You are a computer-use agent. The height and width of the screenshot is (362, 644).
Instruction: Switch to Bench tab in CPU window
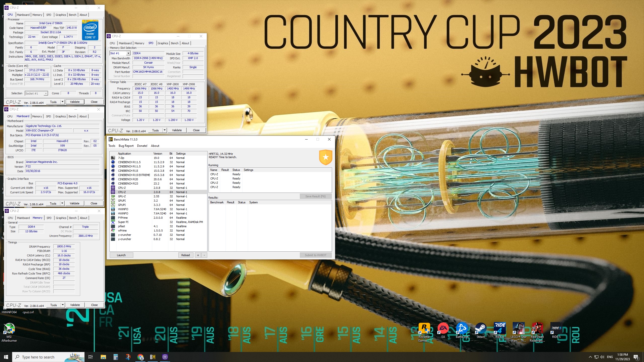[72, 15]
